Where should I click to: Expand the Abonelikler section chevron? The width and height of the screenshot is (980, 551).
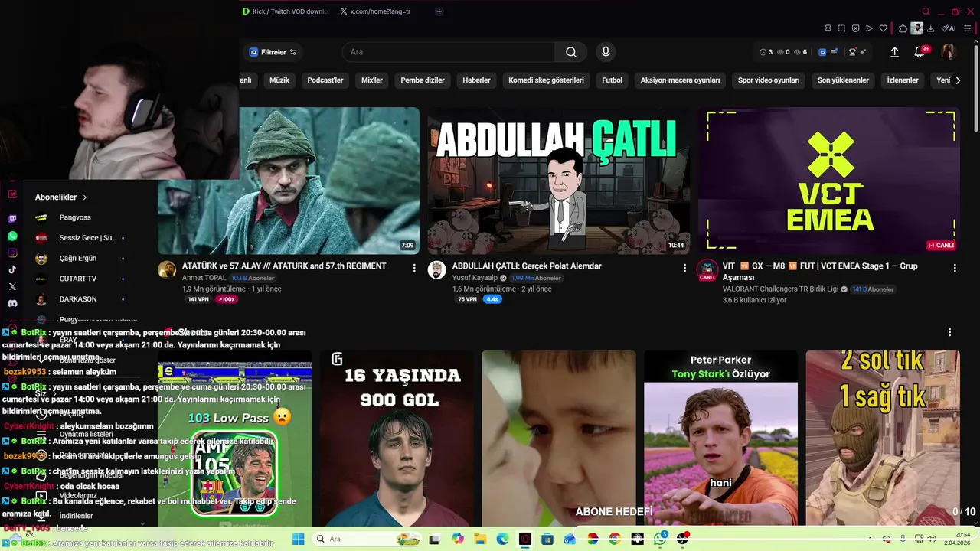coord(85,197)
